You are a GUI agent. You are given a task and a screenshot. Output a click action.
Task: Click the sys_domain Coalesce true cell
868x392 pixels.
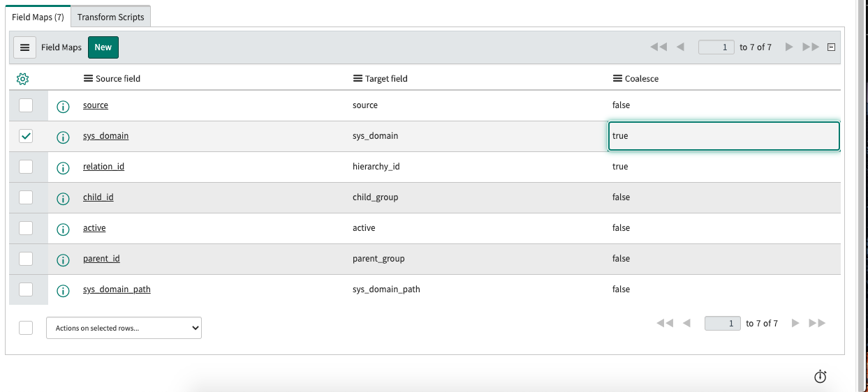723,136
